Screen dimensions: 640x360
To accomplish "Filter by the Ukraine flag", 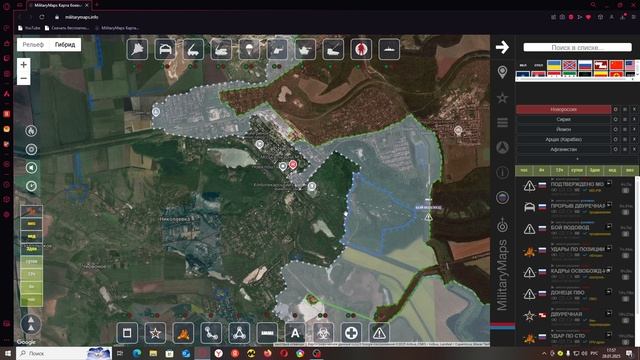I will (553, 65).
